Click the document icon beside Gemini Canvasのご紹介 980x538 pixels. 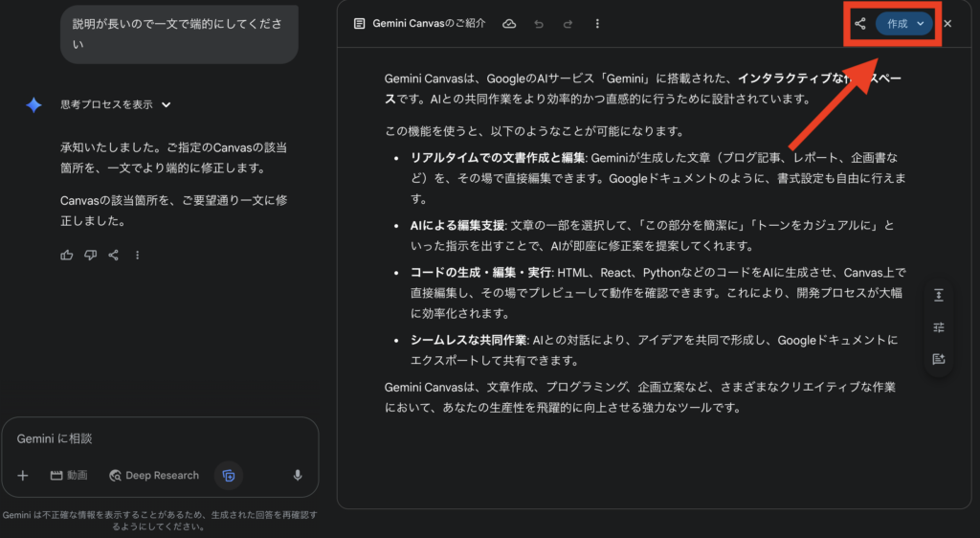(359, 24)
